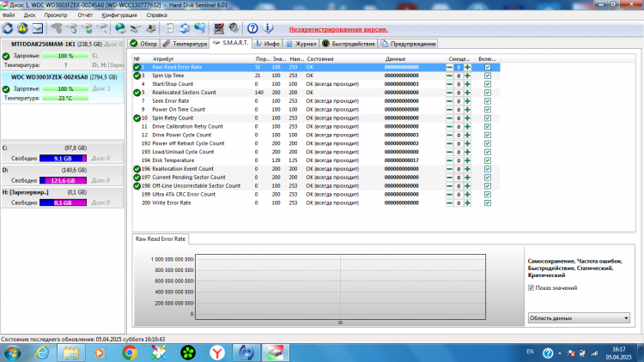This screenshot has height=362, width=644.
Task: Toggle enable checkbox for Disk Temperature
Action: [x=488, y=160]
